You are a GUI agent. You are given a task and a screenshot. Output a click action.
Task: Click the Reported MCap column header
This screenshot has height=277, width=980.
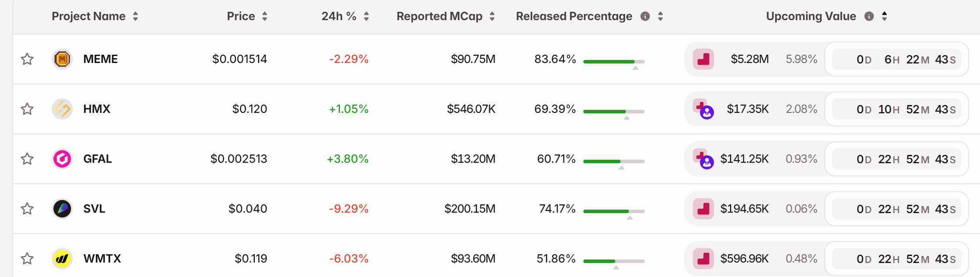tap(439, 16)
